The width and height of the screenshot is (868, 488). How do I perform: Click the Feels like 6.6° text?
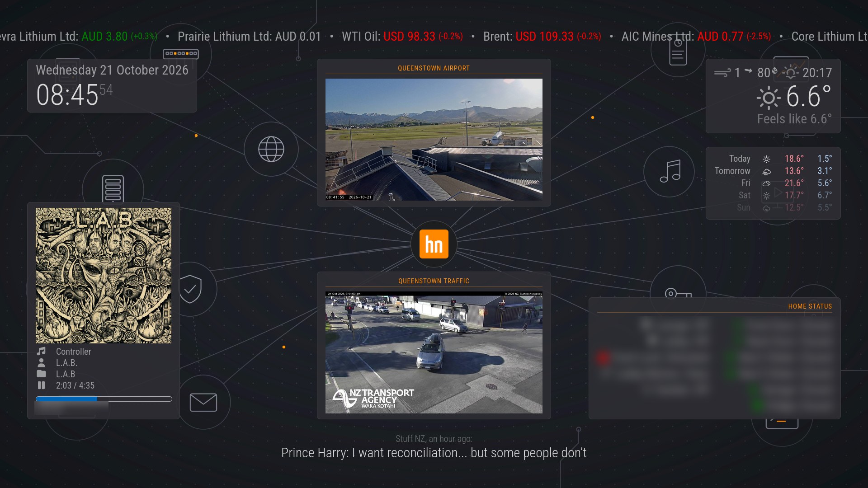point(794,119)
